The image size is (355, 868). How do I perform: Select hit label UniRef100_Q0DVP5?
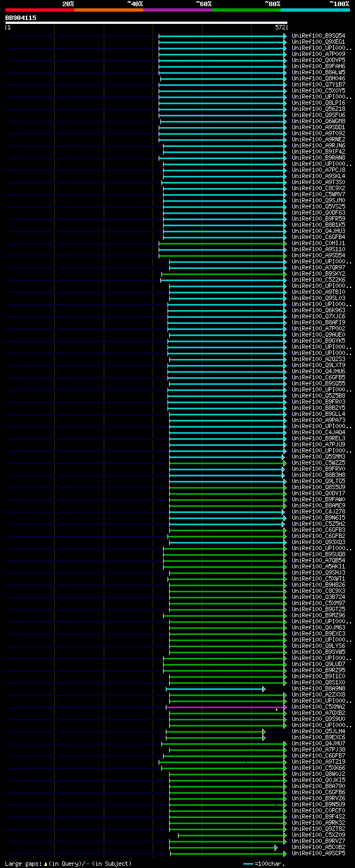point(318,60)
